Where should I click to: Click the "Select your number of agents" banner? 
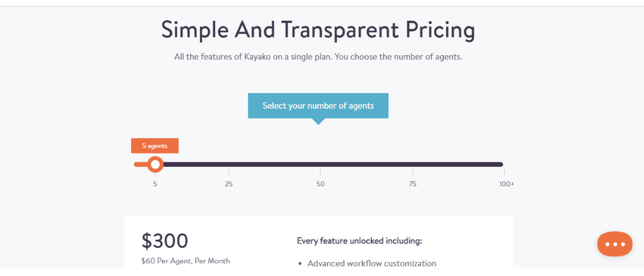(x=318, y=106)
